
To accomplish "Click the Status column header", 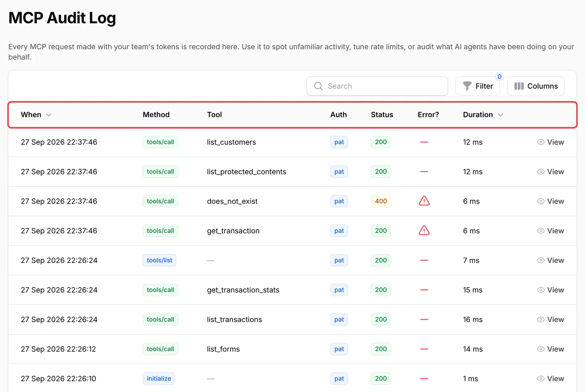I will point(382,114).
